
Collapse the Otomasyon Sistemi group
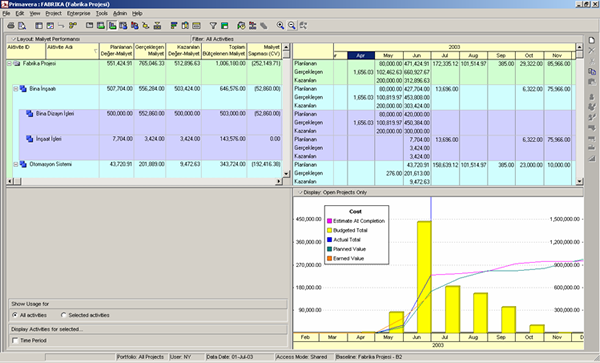[16, 164]
